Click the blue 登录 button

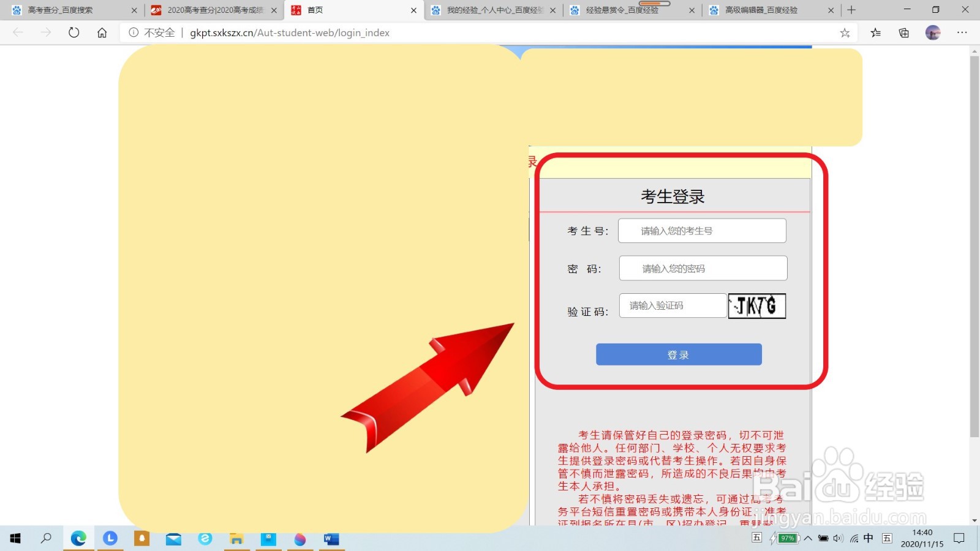679,354
